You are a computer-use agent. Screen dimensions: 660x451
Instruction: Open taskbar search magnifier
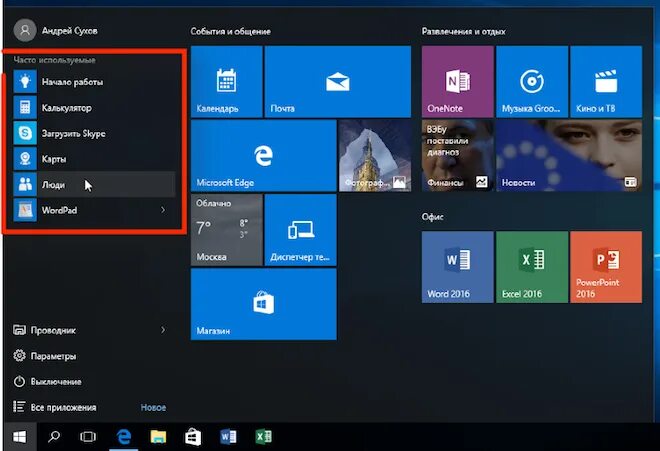point(54,437)
